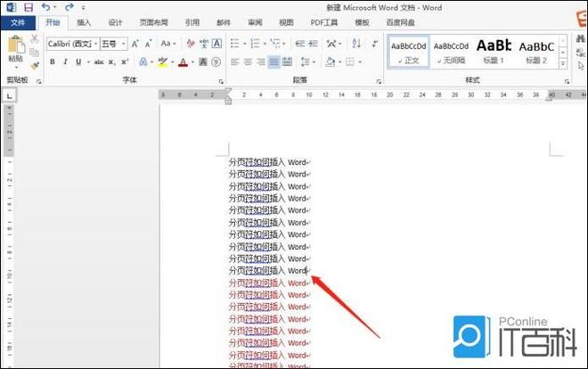Apply the 无间隔 style
Screen dimensions: 588x369
[451, 52]
